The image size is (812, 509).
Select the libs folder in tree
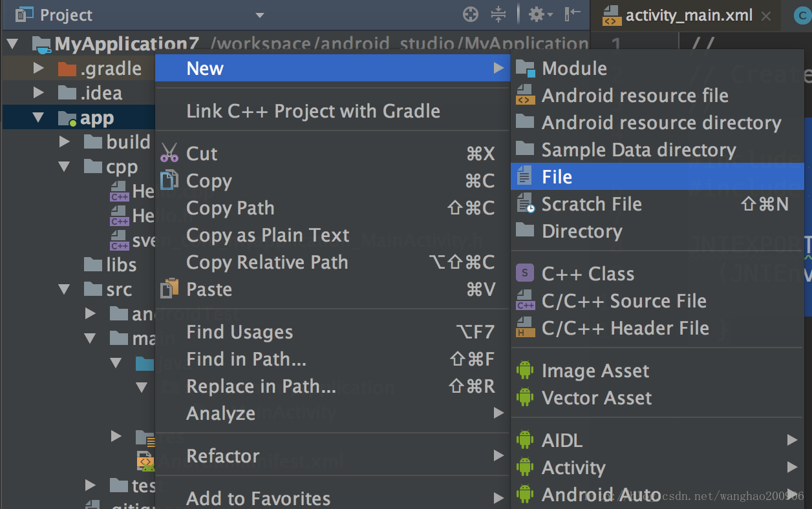pyautogui.click(x=121, y=264)
